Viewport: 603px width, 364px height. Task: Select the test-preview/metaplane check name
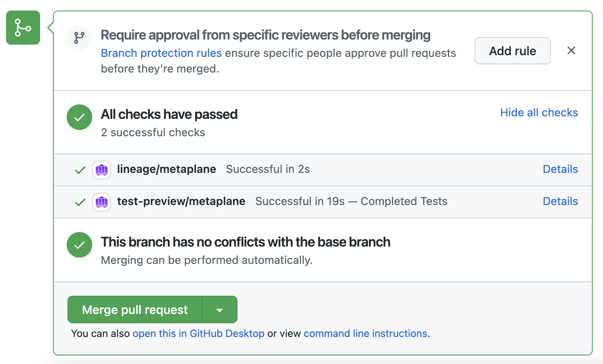pos(181,201)
